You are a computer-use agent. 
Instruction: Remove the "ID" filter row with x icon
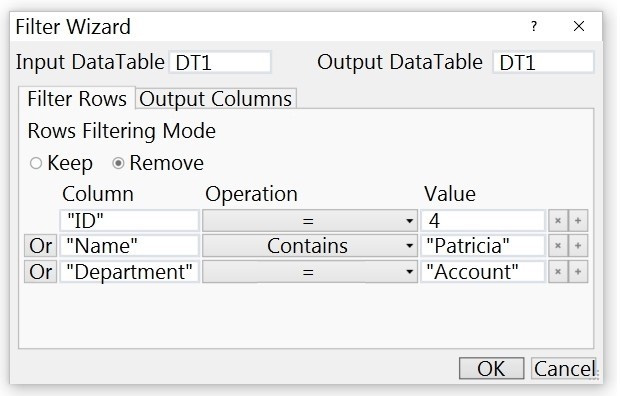(558, 221)
